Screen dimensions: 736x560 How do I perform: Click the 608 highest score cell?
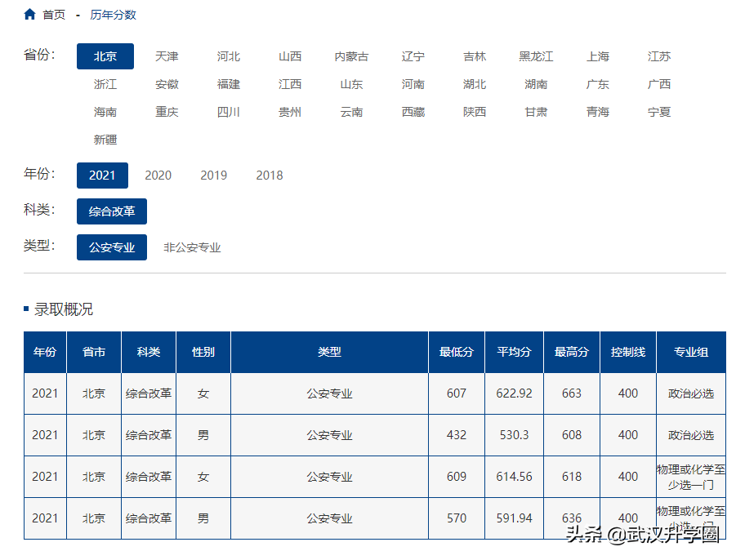572,435
